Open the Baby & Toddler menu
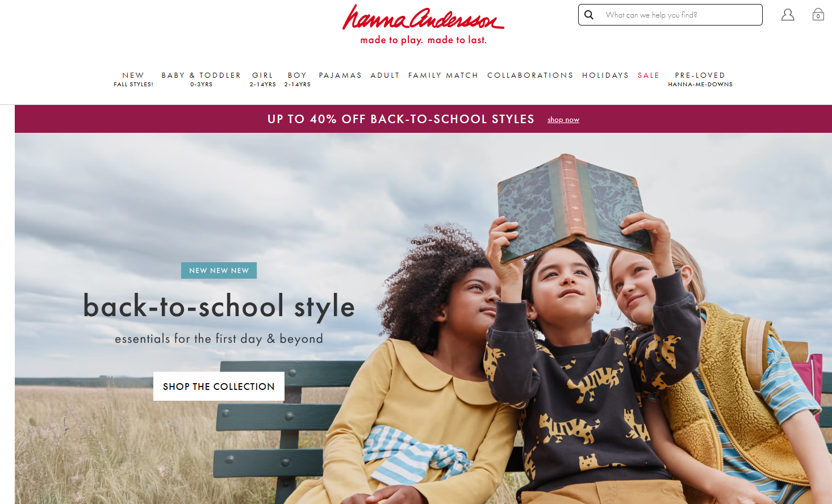This screenshot has height=504, width=832. pyautogui.click(x=201, y=79)
